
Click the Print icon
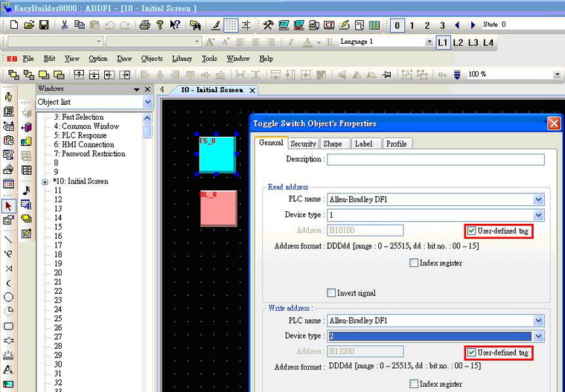[144, 25]
